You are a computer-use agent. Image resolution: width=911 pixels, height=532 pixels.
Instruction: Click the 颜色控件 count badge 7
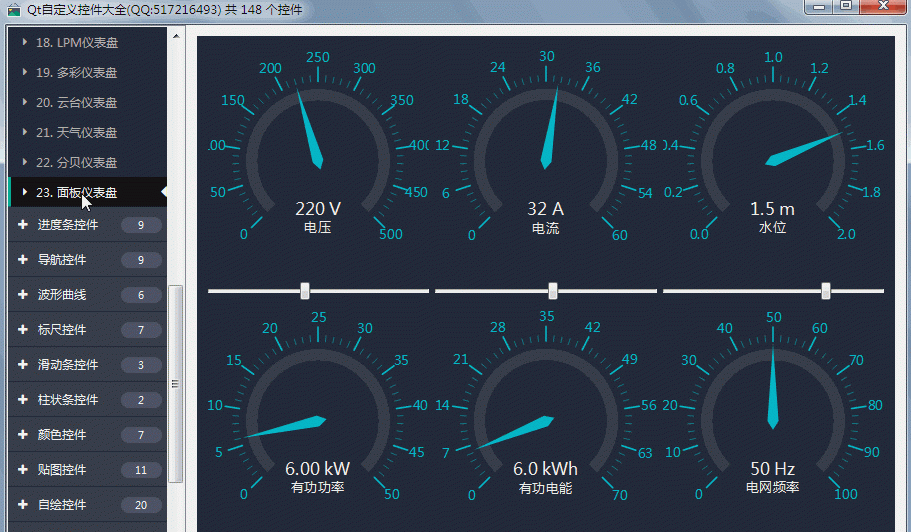(141, 434)
